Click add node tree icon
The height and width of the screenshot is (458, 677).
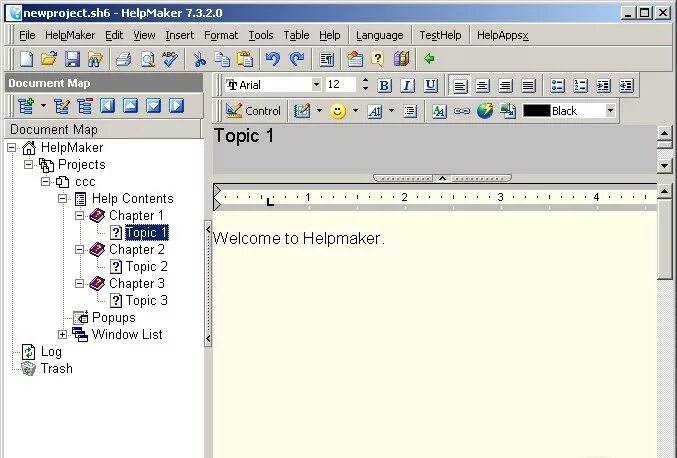point(26,106)
